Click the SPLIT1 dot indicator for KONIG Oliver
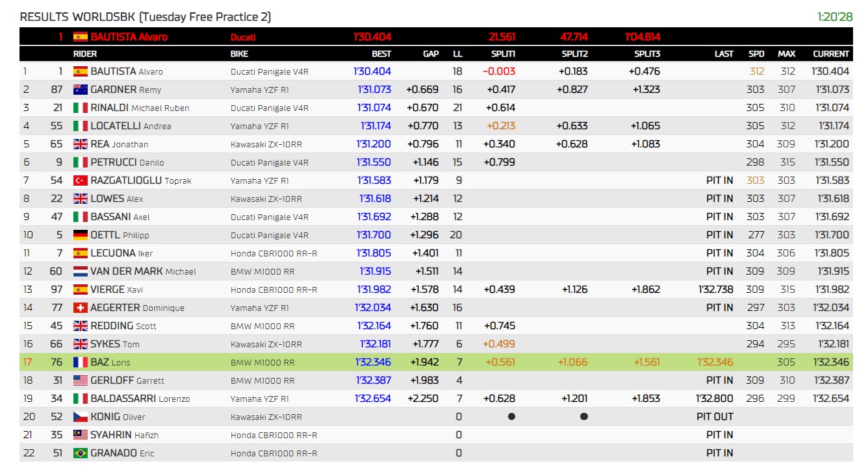The width and height of the screenshot is (868, 470). click(511, 417)
